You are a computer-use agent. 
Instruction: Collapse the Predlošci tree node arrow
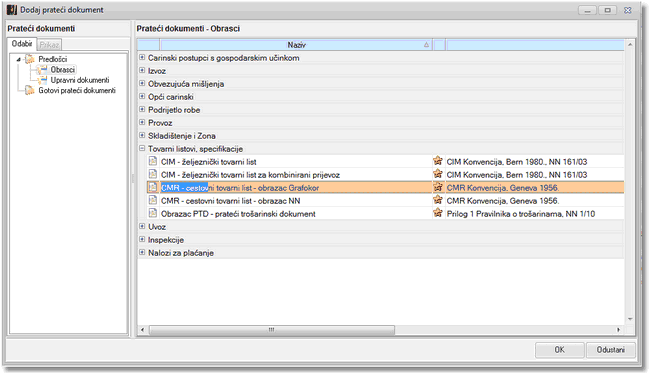click(x=18, y=59)
